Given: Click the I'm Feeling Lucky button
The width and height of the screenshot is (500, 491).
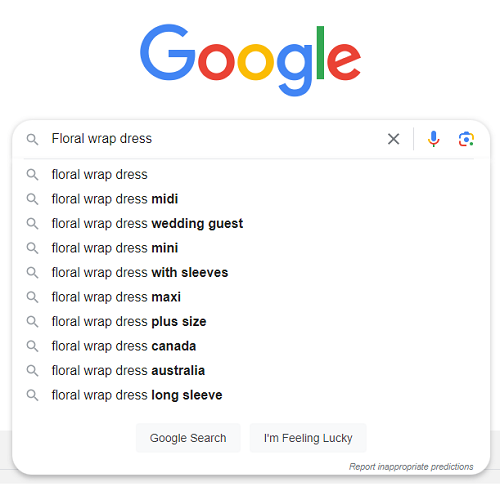Looking at the screenshot, I should coord(308,438).
